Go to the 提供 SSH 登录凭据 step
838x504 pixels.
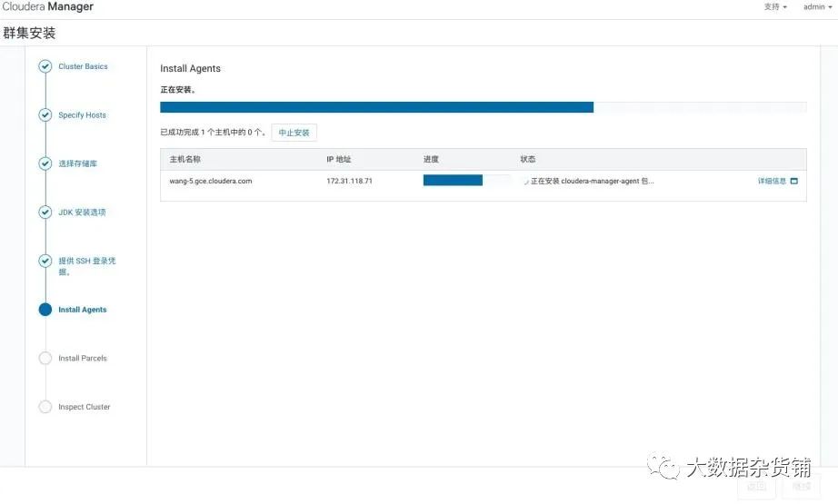(87, 266)
